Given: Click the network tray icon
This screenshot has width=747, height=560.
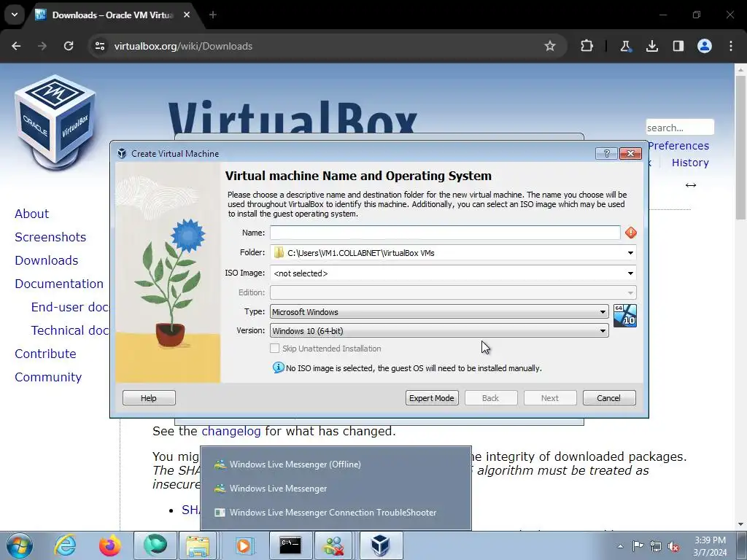Looking at the screenshot, I should point(656,546).
